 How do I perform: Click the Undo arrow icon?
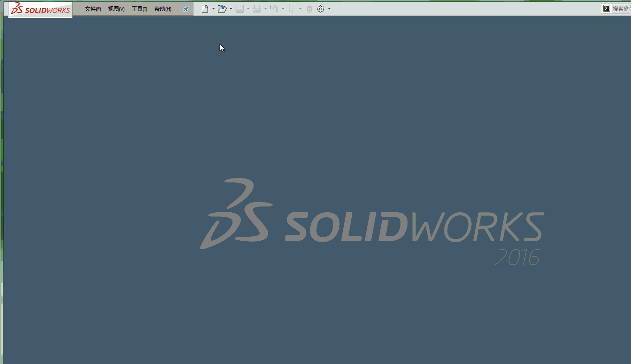274,9
